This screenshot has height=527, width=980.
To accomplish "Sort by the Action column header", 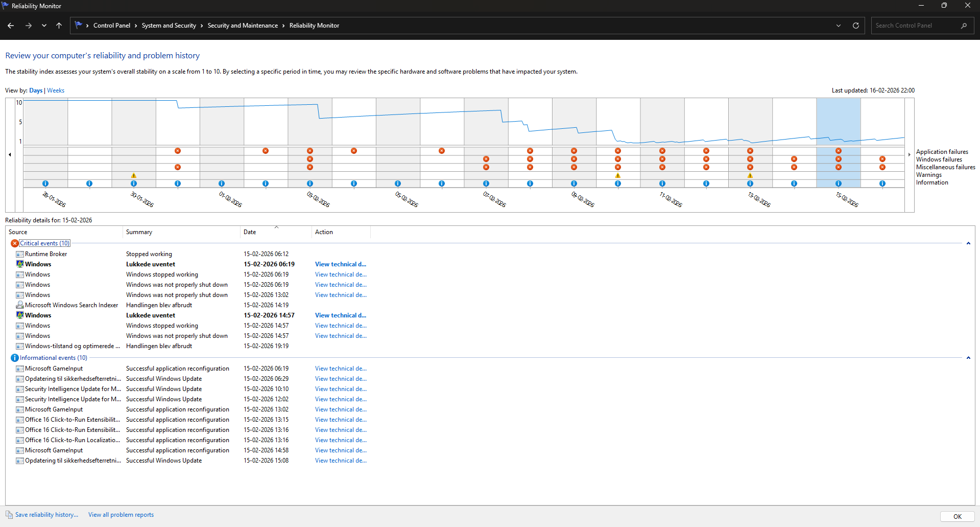I will [x=341, y=232].
